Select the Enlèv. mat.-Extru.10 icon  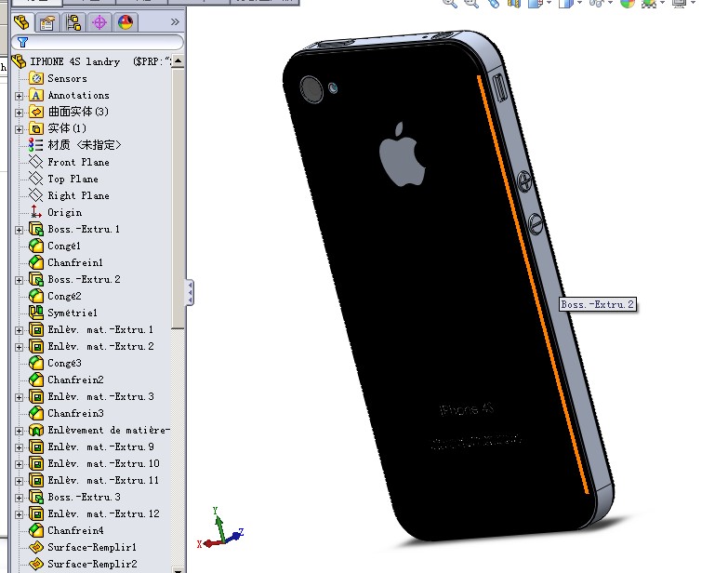(x=36, y=463)
